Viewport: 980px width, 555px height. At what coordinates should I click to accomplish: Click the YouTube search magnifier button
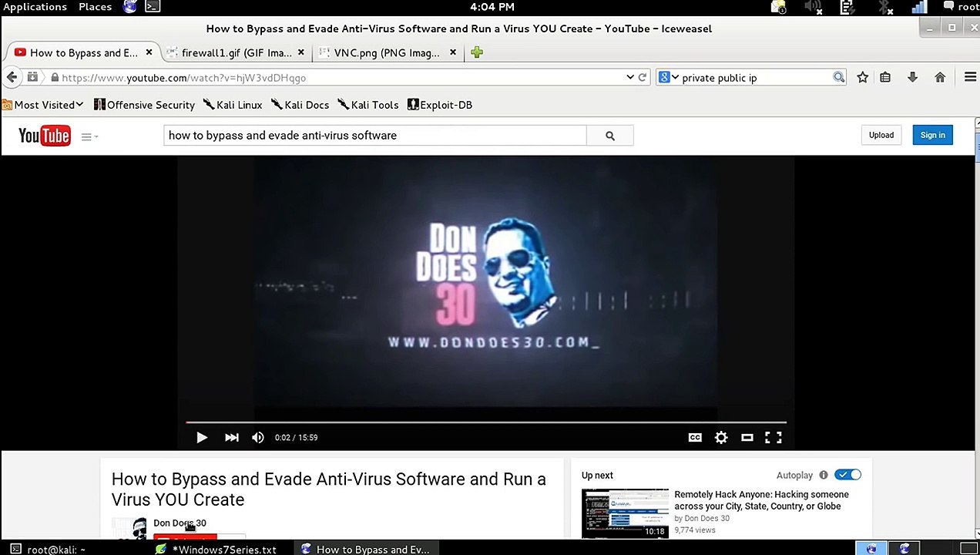(x=609, y=136)
